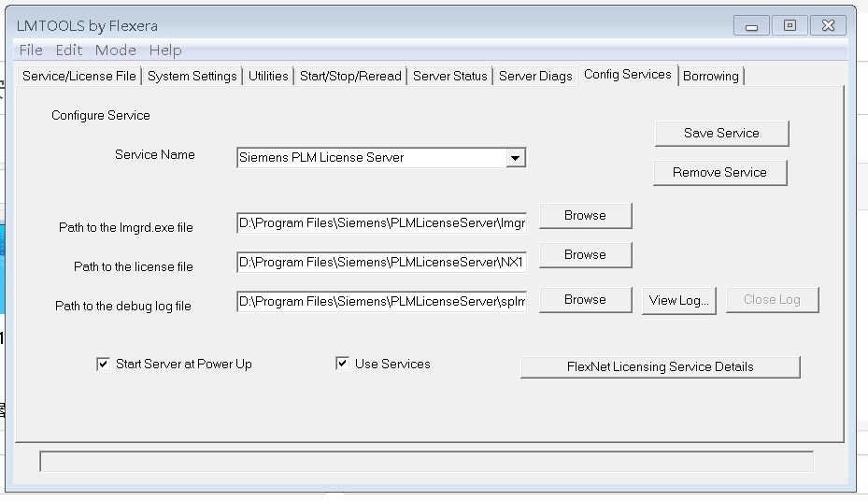Maximize the LMTOOLS window
The width and height of the screenshot is (868, 501).
coord(790,26)
